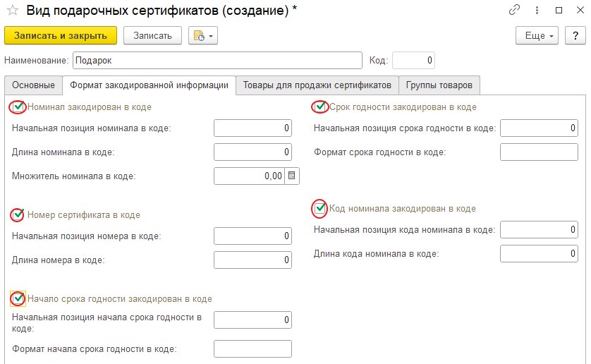
Task: Focus Длина номинала в коде field
Action: [252, 152]
